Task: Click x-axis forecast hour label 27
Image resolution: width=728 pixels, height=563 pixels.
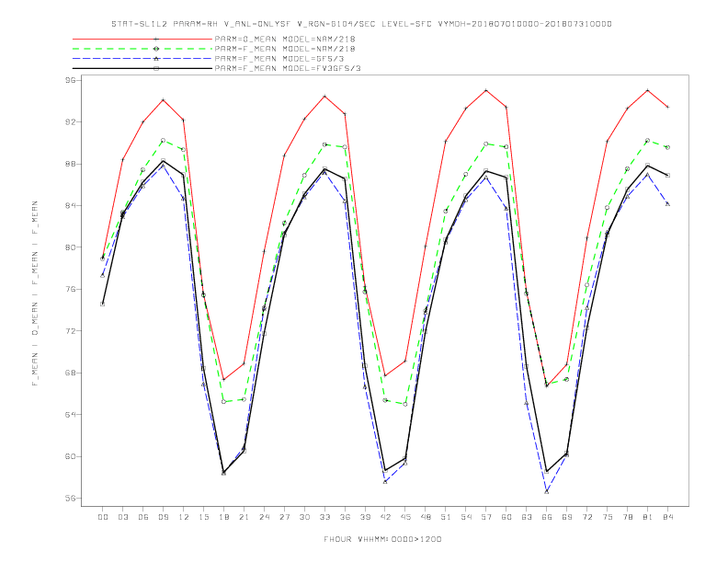Action: [284, 517]
